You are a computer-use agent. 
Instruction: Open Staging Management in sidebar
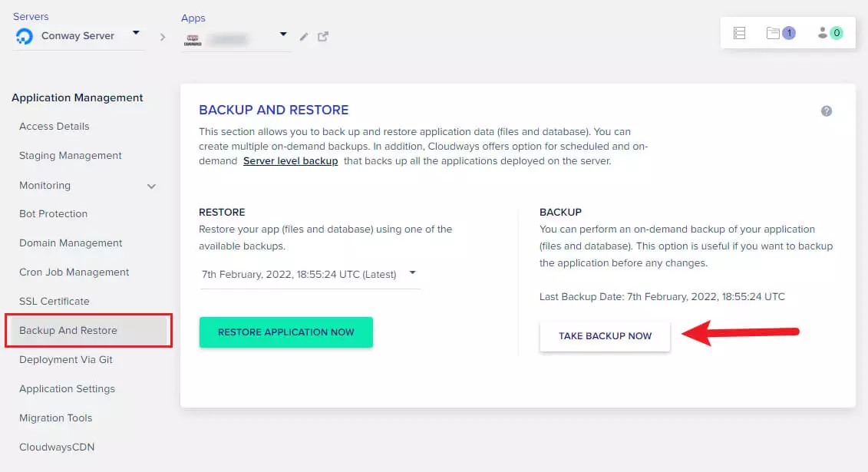pyautogui.click(x=71, y=156)
